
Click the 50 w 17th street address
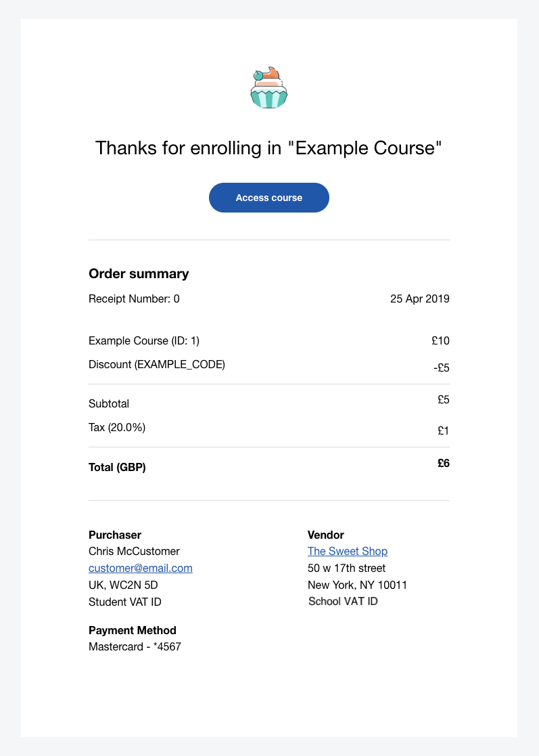pos(346,568)
